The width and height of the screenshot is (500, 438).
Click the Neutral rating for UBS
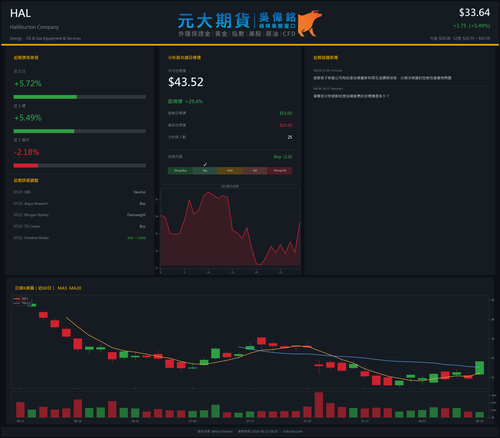tap(140, 192)
